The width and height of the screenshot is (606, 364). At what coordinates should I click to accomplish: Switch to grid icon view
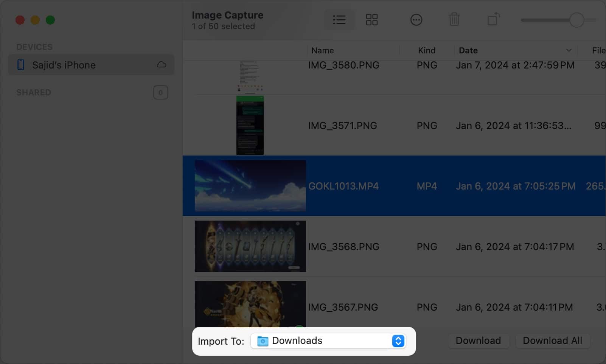click(x=372, y=20)
